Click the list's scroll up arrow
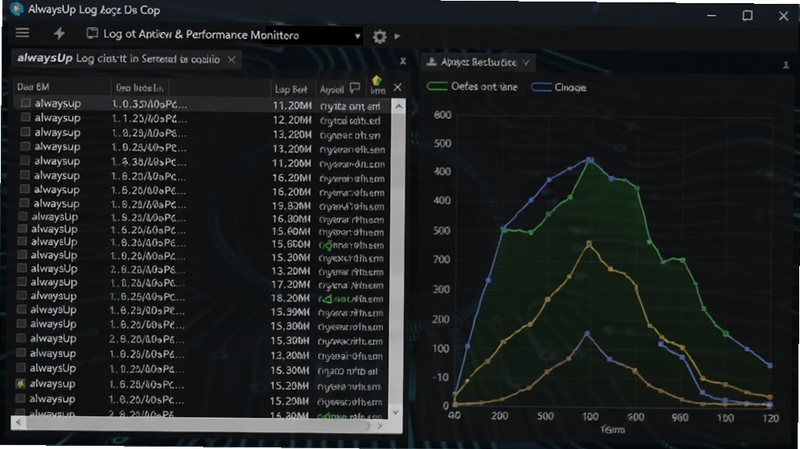 [398, 107]
